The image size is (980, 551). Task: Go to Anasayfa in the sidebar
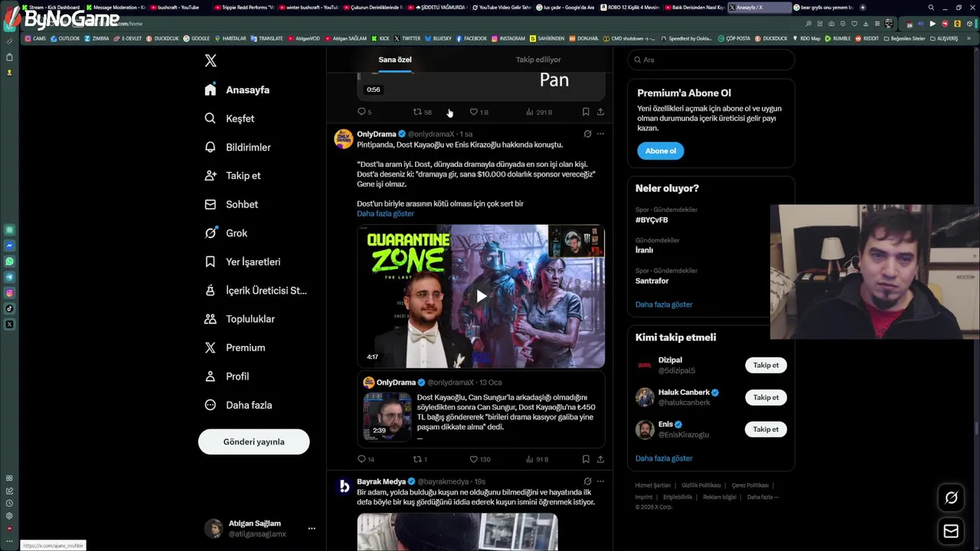pos(237,90)
